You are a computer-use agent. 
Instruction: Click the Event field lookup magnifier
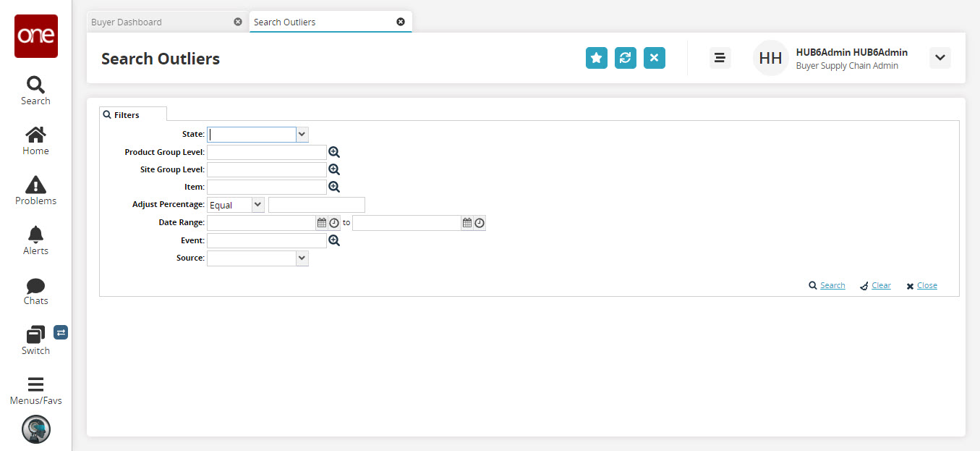(x=334, y=240)
